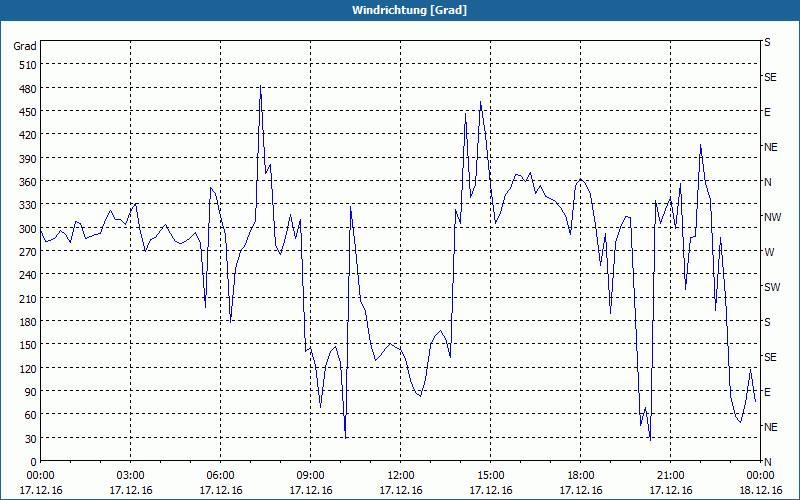Select the 510 value on the y-axis
800x500 pixels.
point(25,65)
